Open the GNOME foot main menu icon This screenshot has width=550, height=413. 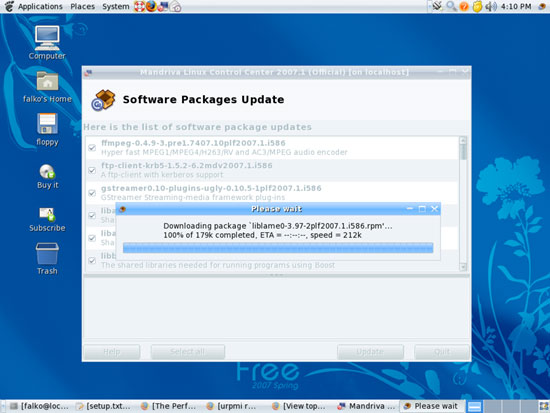(8, 6)
